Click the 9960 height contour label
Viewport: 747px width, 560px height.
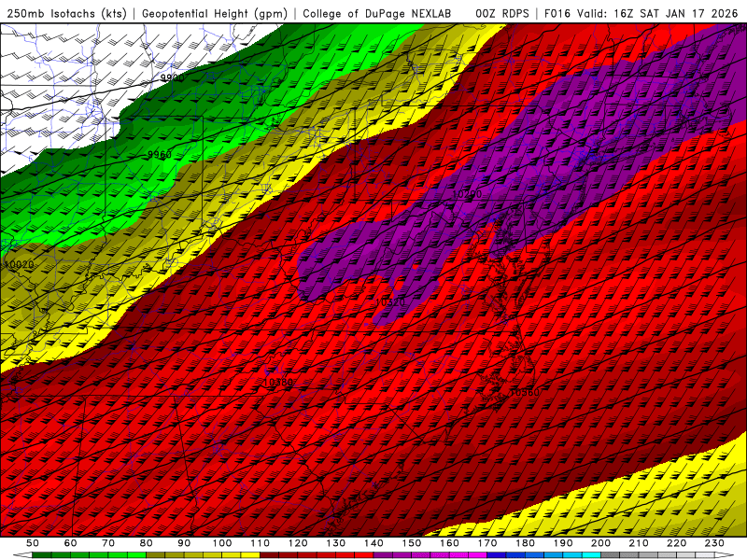159,154
